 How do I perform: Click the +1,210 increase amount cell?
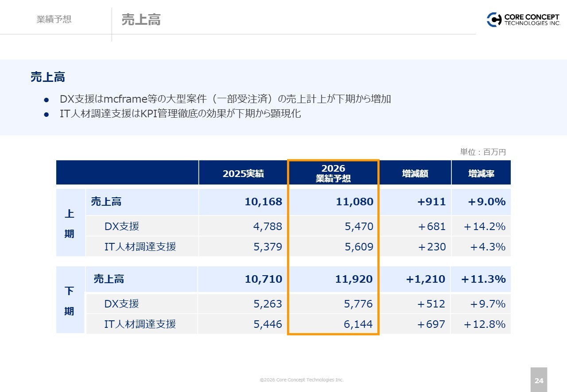click(424, 279)
